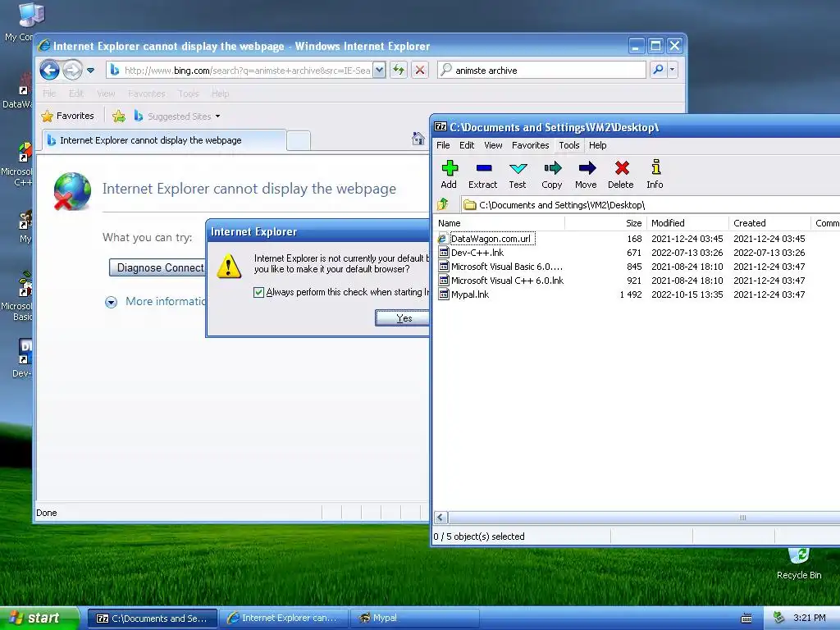Image resolution: width=840 pixels, height=630 pixels.
Task: Open 7-Zip Edit menu
Action: coord(467,145)
